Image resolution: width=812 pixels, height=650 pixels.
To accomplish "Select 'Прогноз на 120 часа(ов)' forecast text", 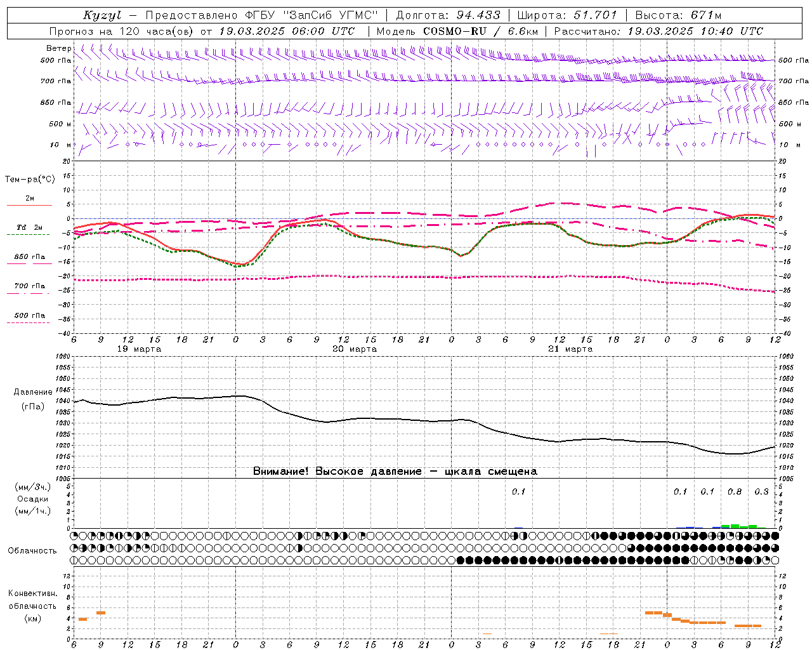I will [x=122, y=31].
